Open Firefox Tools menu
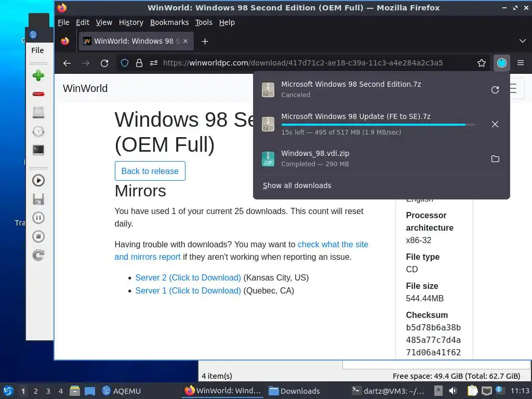 pyautogui.click(x=204, y=22)
